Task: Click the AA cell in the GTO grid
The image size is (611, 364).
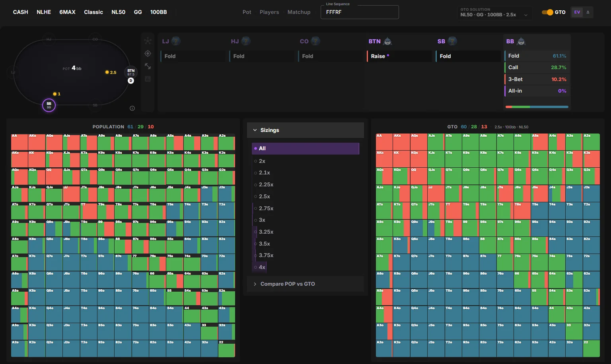Action: click(x=384, y=142)
